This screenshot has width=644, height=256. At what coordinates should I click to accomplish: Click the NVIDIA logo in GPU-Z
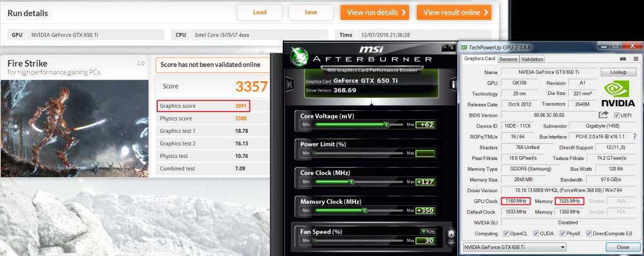tap(618, 93)
